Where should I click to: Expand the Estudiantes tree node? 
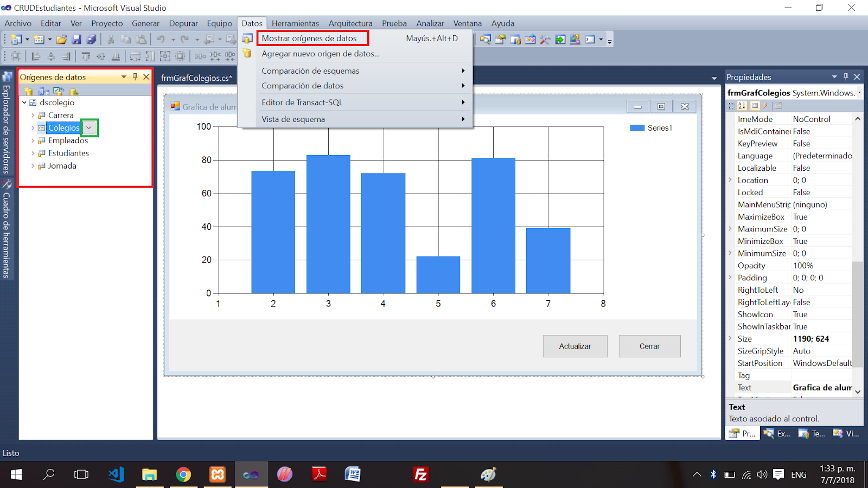click(33, 153)
